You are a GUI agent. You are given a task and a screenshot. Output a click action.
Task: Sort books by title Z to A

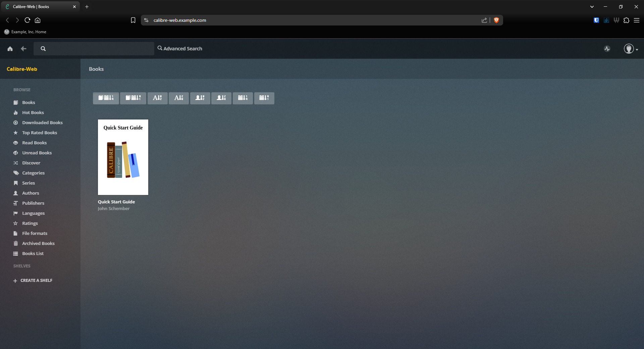click(178, 98)
